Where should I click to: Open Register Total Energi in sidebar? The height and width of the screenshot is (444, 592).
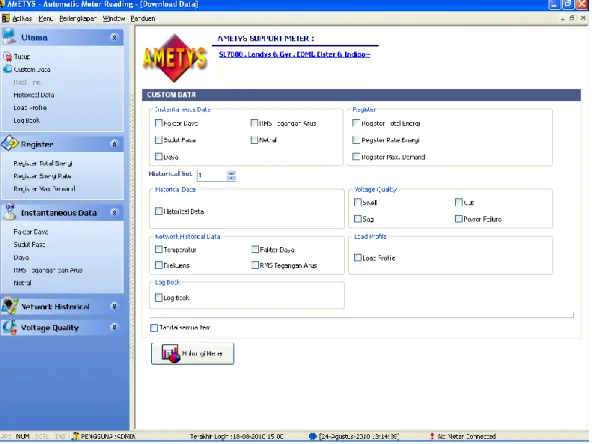point(43,163)
